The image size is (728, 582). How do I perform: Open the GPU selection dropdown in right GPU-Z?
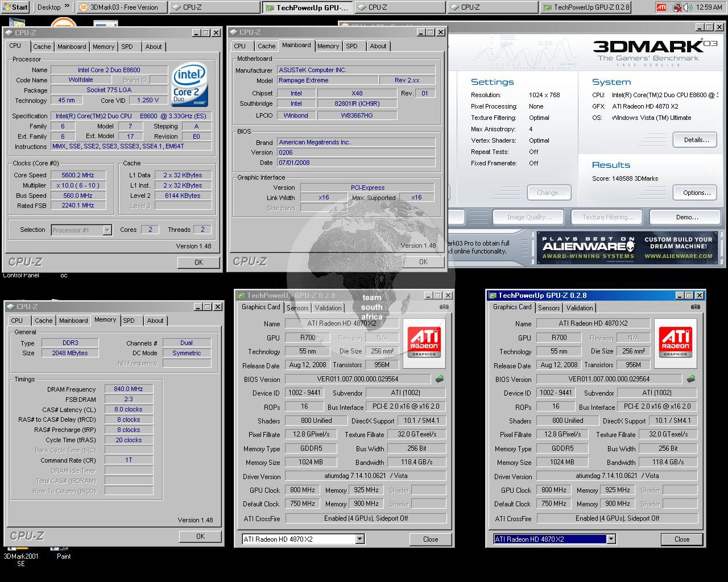point(611,539)
